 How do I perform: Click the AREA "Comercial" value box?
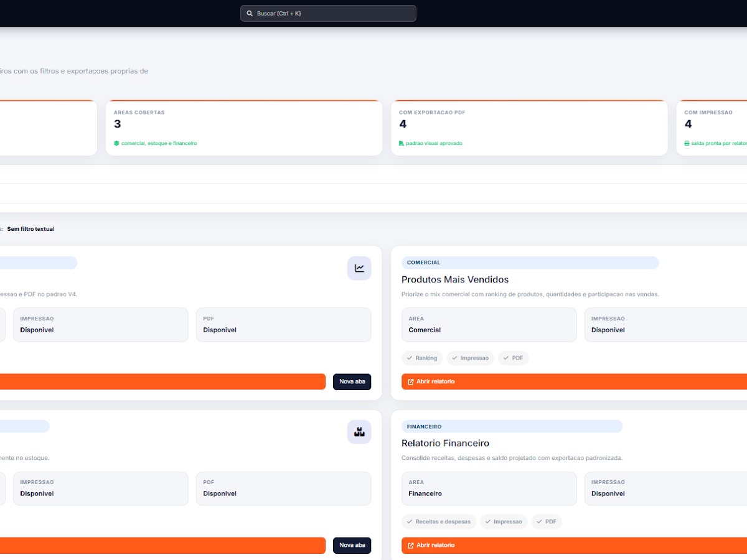489,324
